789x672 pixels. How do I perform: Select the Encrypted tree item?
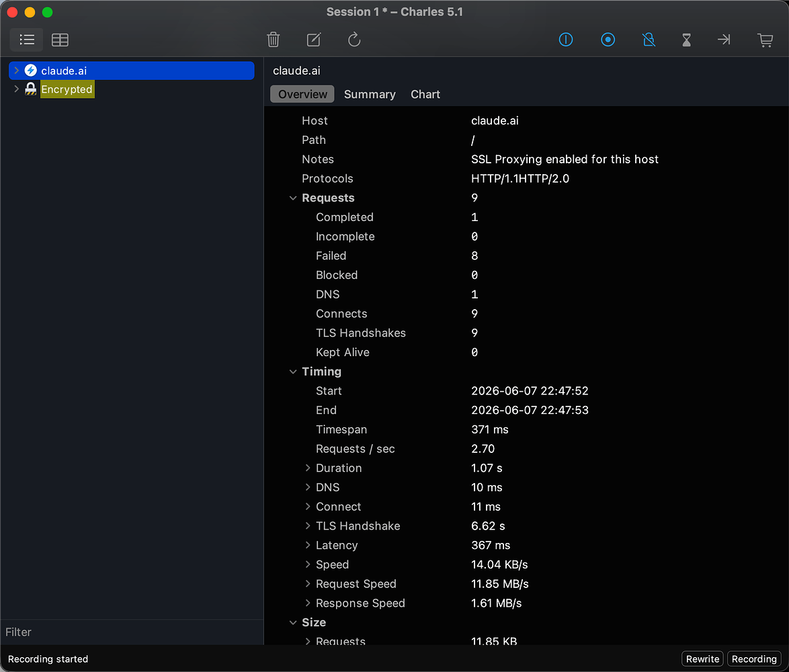point(67,89)
